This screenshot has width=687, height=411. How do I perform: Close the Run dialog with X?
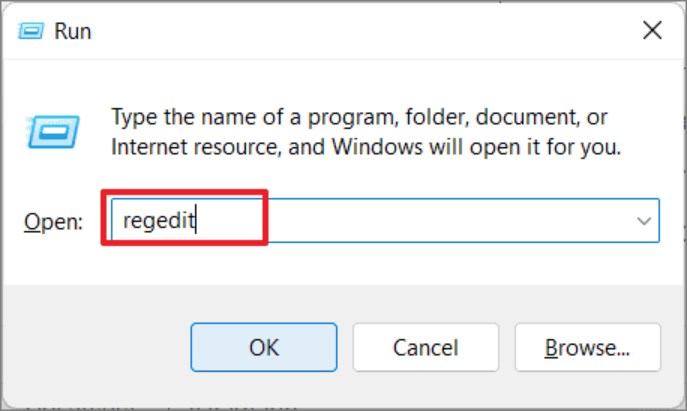point(651,31)
